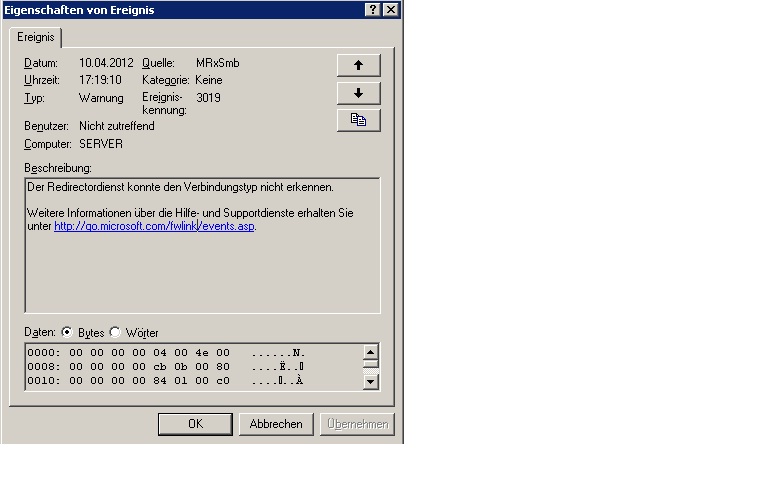
Task: Select the Wörter radio button
Action: (x=115, y=333)
